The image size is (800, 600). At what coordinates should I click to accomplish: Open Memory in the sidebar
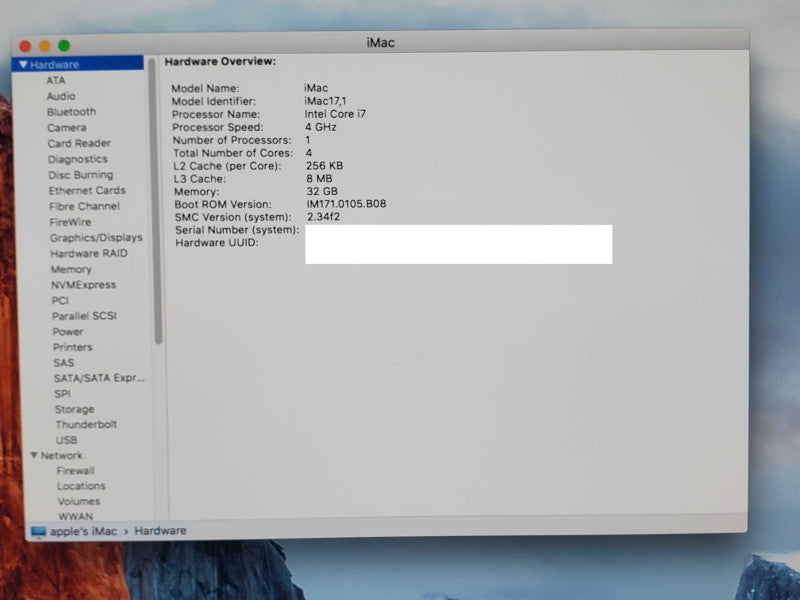(x=71, y=269)
